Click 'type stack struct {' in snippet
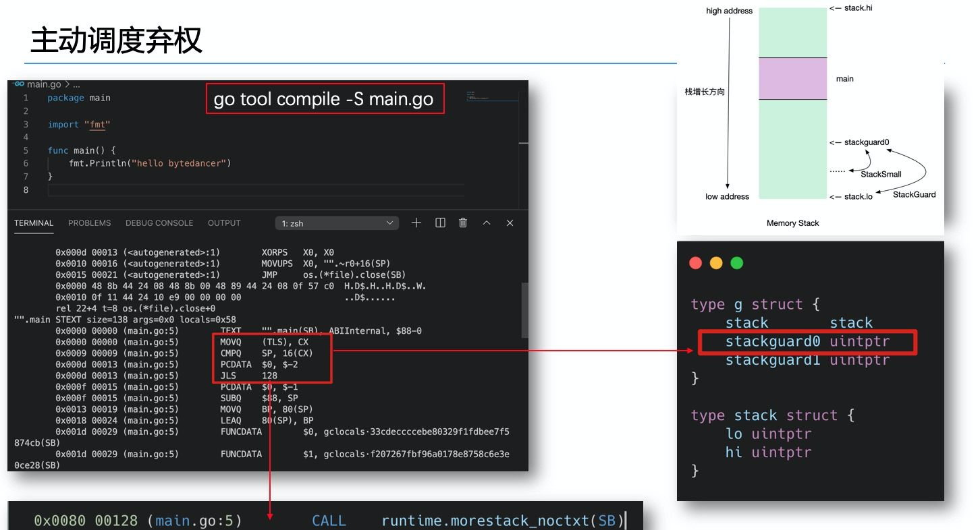The width and height of the screenshot is (980, 530). [773, 415]
